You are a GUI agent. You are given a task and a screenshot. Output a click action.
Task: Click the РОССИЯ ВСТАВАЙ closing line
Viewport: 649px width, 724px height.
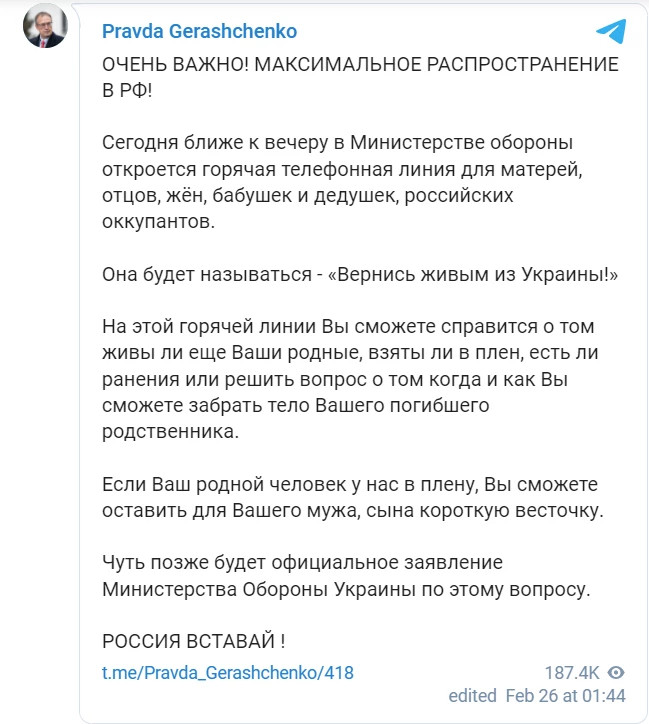click(x=193, y=641)
